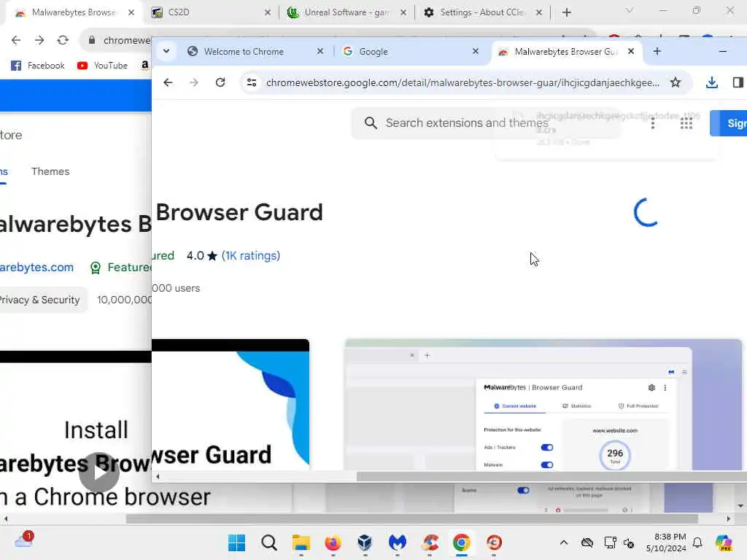This screenshot has width=747, height=560.
Task: Show hidden system tray icons
Action: [x=564, y=542]
